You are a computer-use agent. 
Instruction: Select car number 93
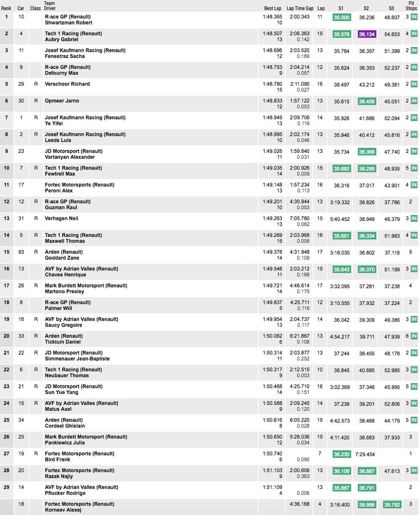(21, 252)
